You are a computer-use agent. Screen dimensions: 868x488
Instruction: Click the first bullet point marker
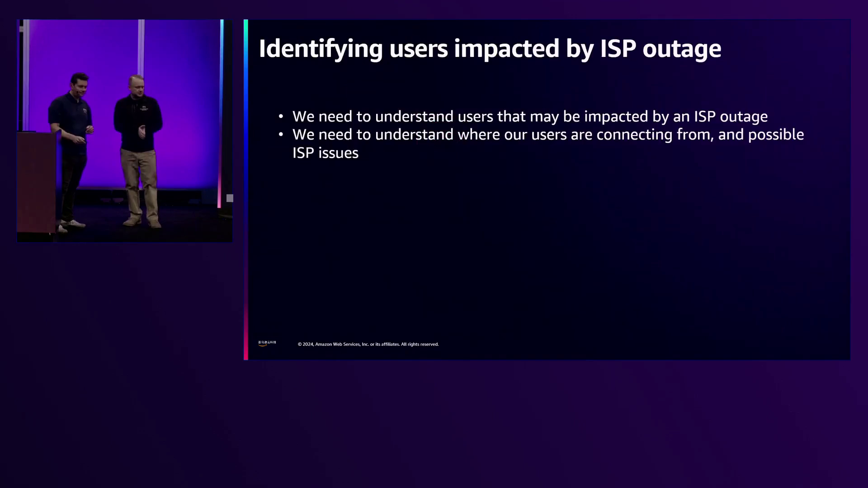point(281,117)
